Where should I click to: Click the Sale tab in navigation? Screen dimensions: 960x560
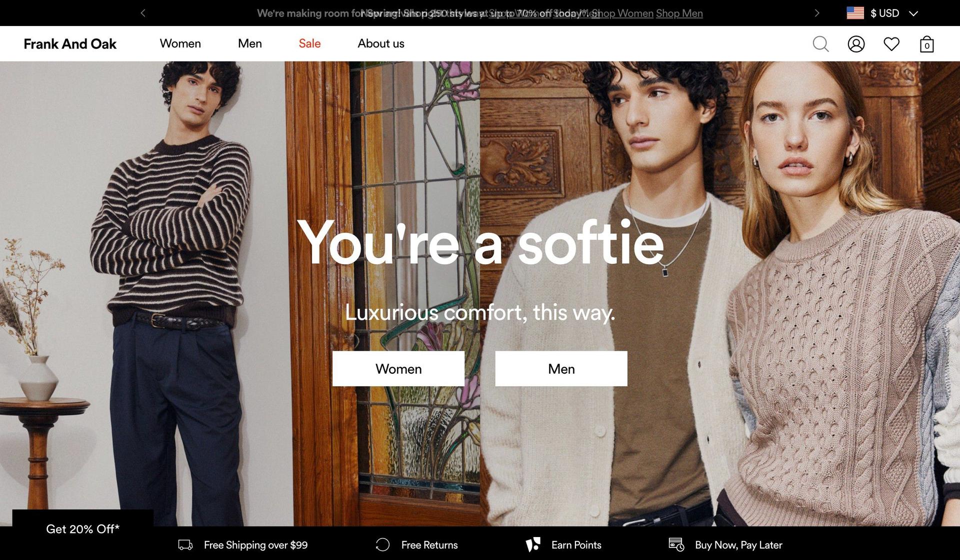point(309,43)
